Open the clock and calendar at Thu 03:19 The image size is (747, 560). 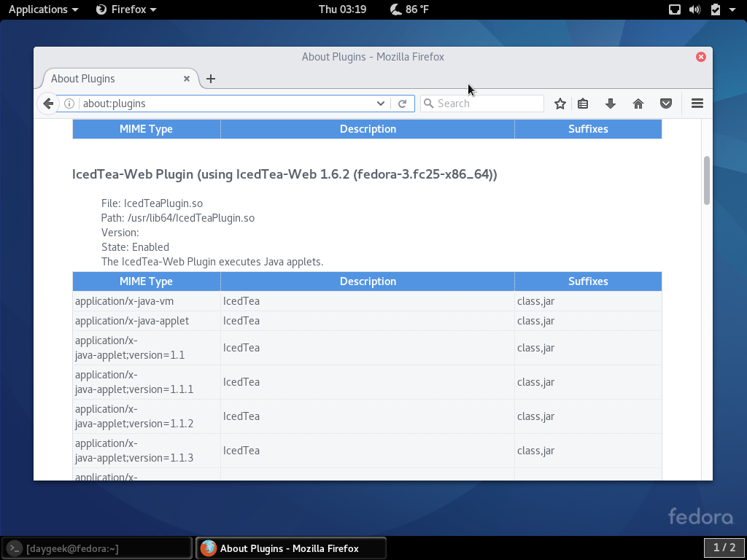[x=343, y=9]
